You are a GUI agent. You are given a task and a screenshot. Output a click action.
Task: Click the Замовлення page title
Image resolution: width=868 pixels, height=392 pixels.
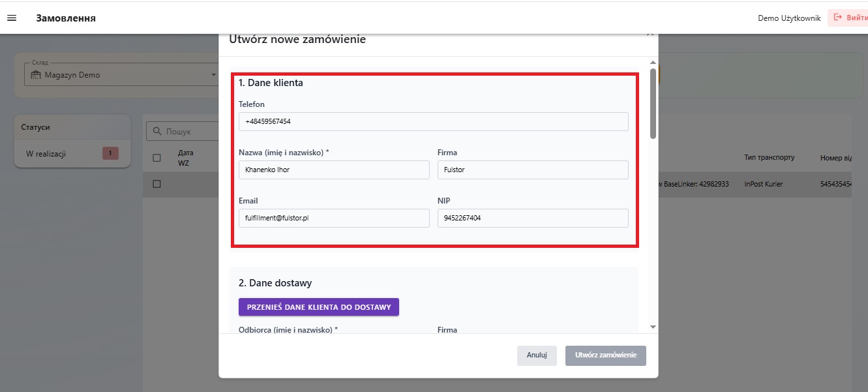coord(66,18)
